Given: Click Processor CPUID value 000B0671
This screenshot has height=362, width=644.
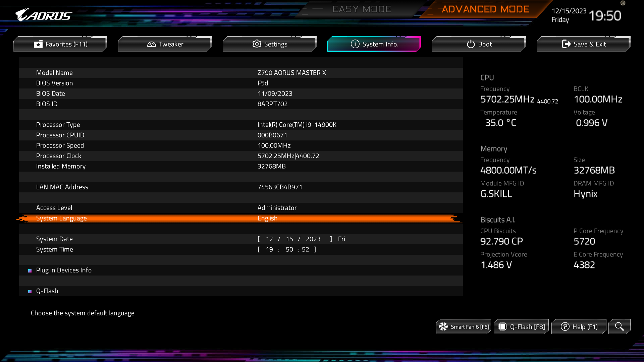Looking at the screenshot, I should point(272,135).
